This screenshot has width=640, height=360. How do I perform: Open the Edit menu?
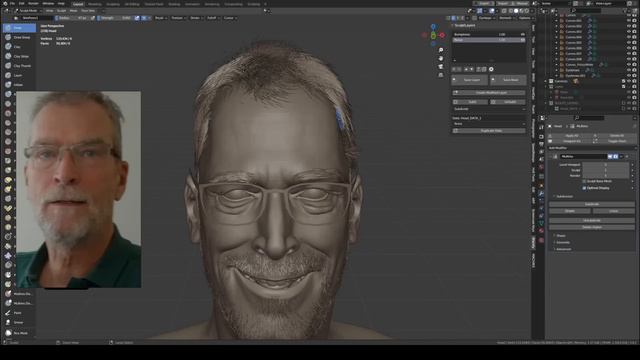[21, 4]
